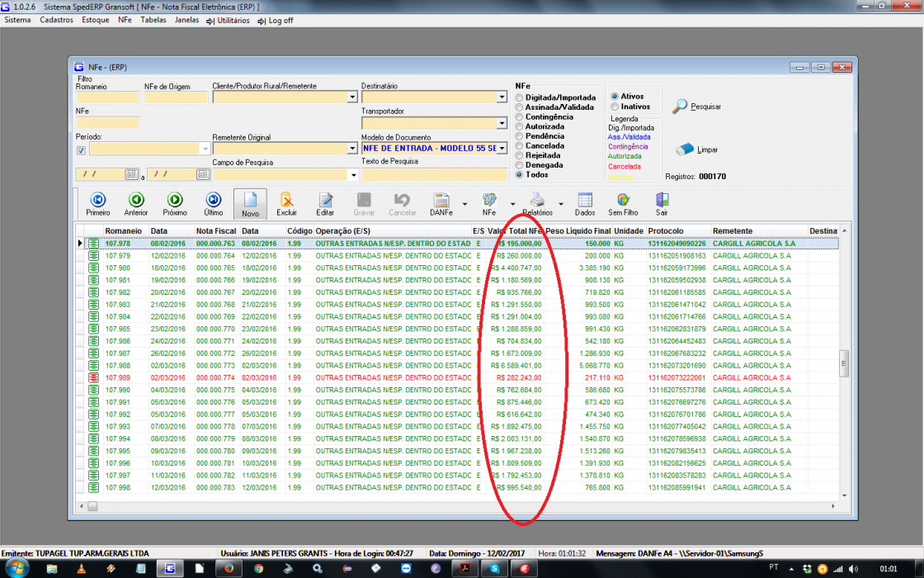Open the Cadastros menu

[x=57, y=20]
